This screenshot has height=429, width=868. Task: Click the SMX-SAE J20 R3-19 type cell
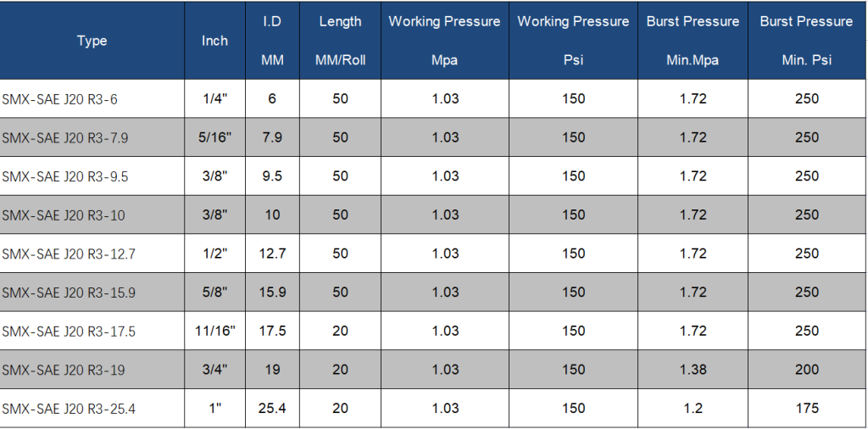[x=63, y=370]
